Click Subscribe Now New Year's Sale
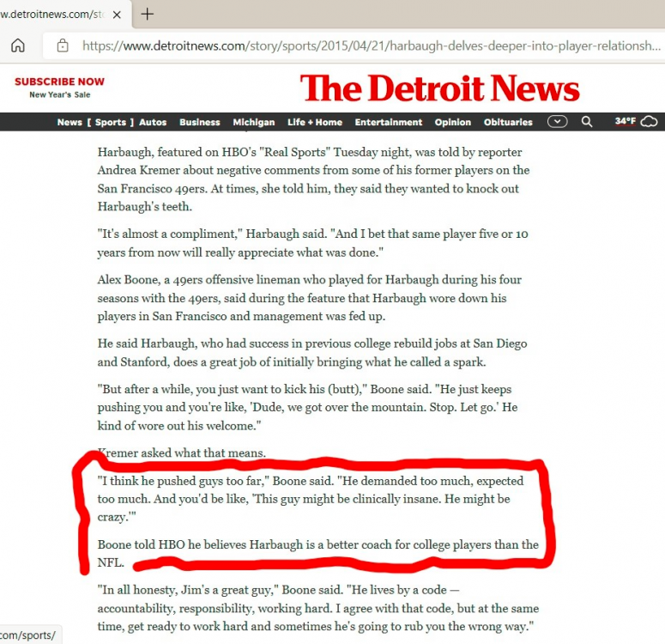The image size is (665, 644). point(59,88)
